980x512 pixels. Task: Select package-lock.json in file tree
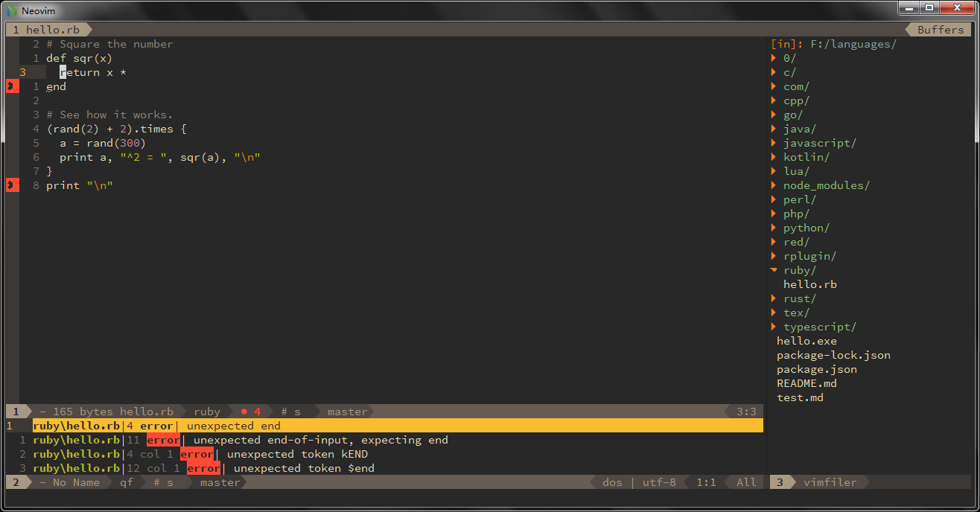click(833, 355)
